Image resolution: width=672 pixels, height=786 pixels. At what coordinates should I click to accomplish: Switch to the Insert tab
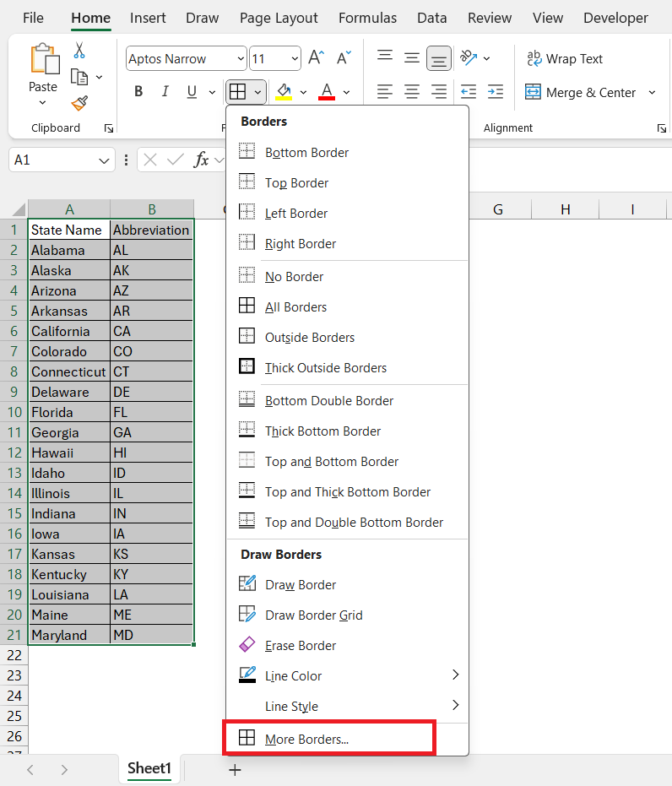pyautogui.click(x=148, y=18)
